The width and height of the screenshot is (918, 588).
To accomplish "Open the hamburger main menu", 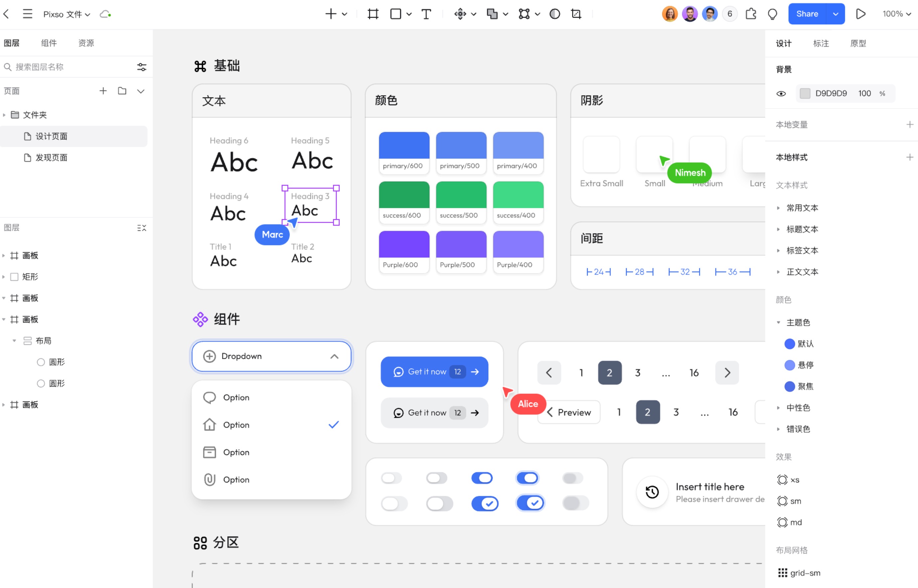I will [x=28, y=14].
